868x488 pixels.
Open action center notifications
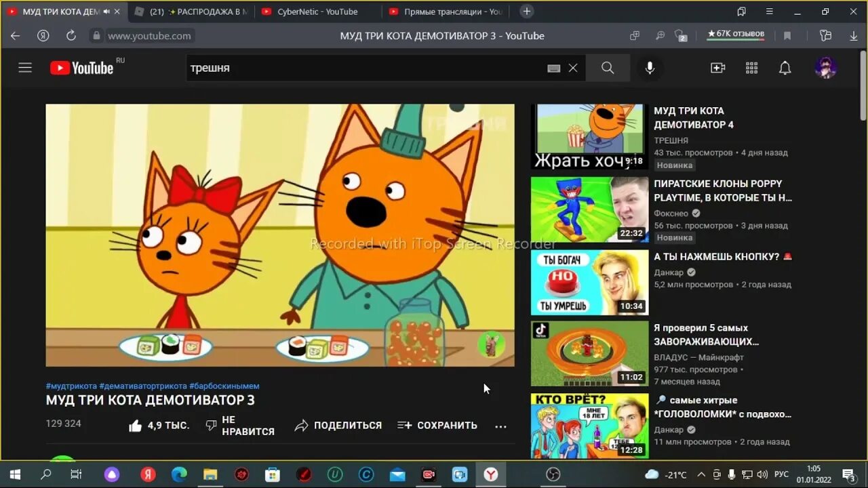pos(848,474)
